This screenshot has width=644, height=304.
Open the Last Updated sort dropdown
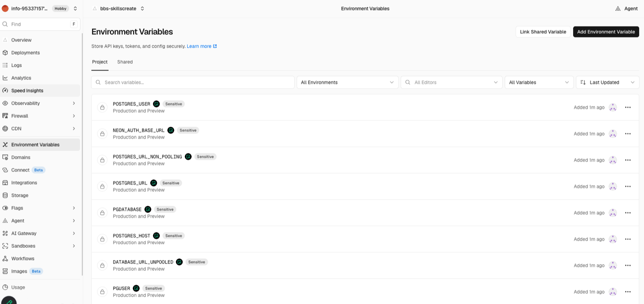click(608, 83)
